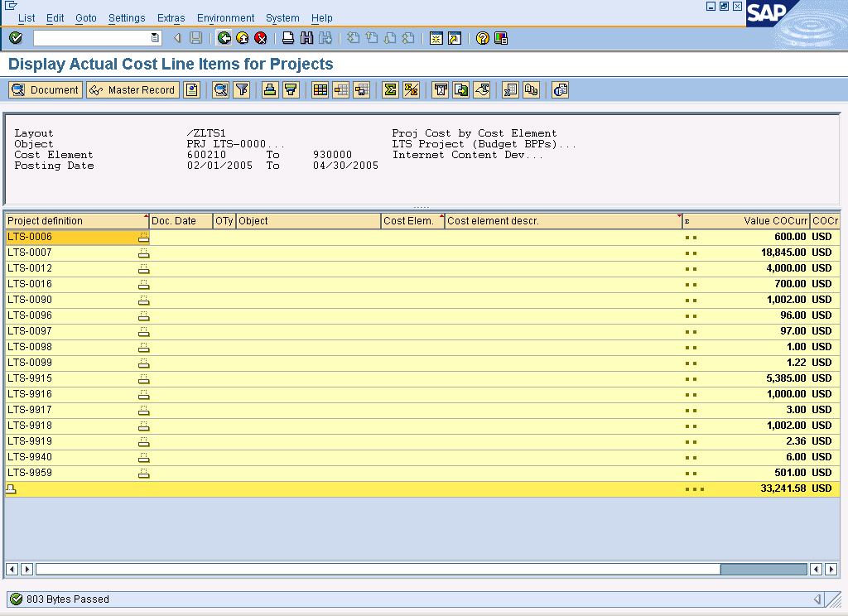Open the command field history dropdown

point(155,38)
